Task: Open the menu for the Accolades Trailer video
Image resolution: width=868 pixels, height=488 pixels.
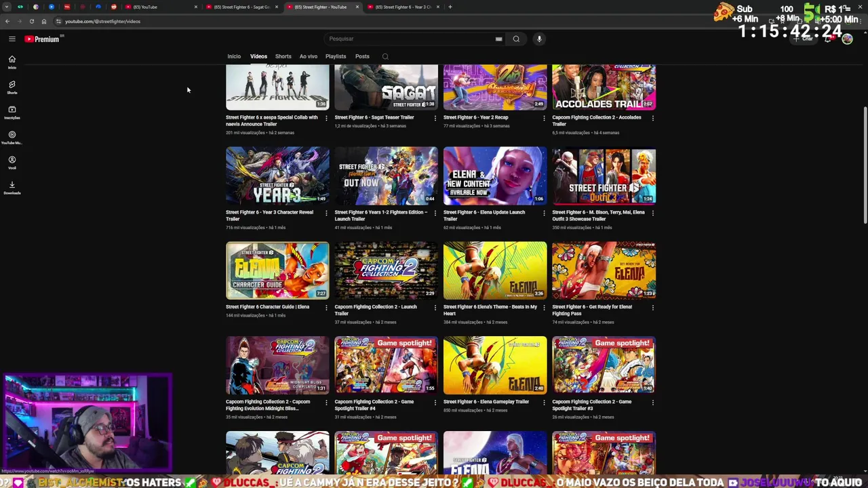Action: (652, 118)
